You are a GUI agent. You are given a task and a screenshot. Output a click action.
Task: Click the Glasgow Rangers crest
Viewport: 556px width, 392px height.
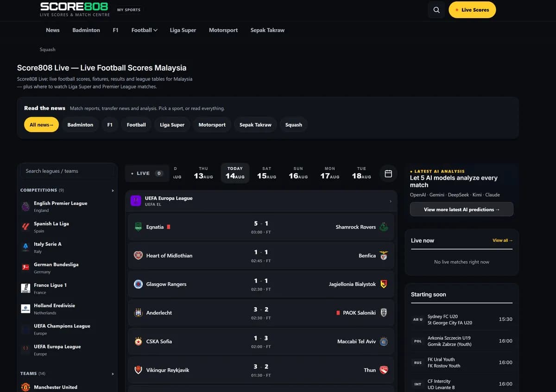click(x=138, y=284)
